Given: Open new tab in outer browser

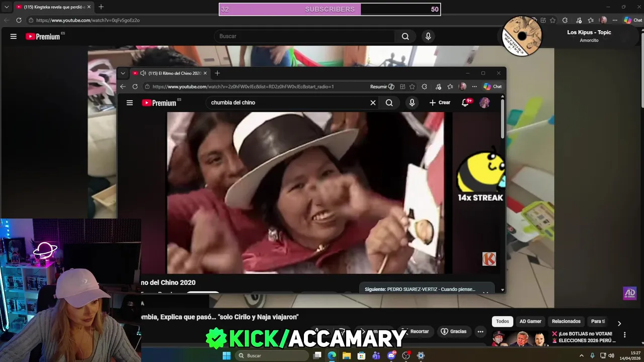Looking at the screenshot, I should tap(101, 7).
